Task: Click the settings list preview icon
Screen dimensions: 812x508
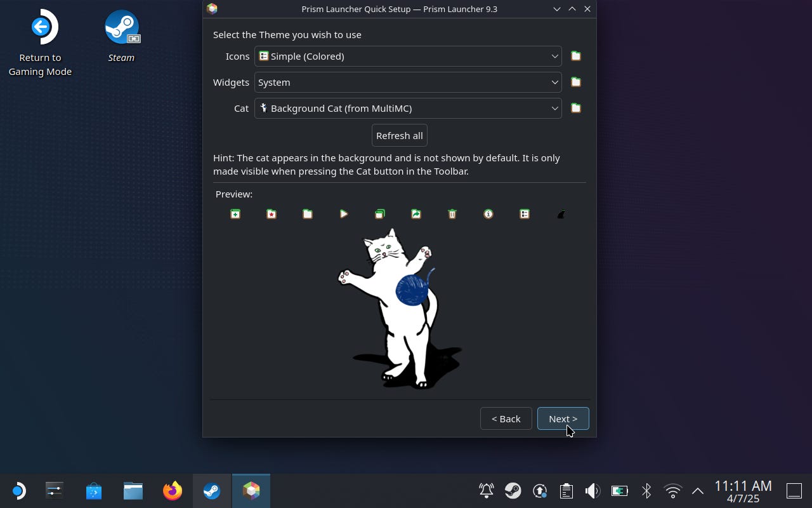Action: coord(525,214)
